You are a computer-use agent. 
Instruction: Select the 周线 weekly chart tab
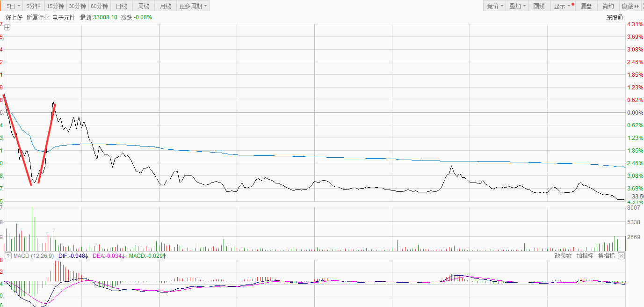point(144,6)
